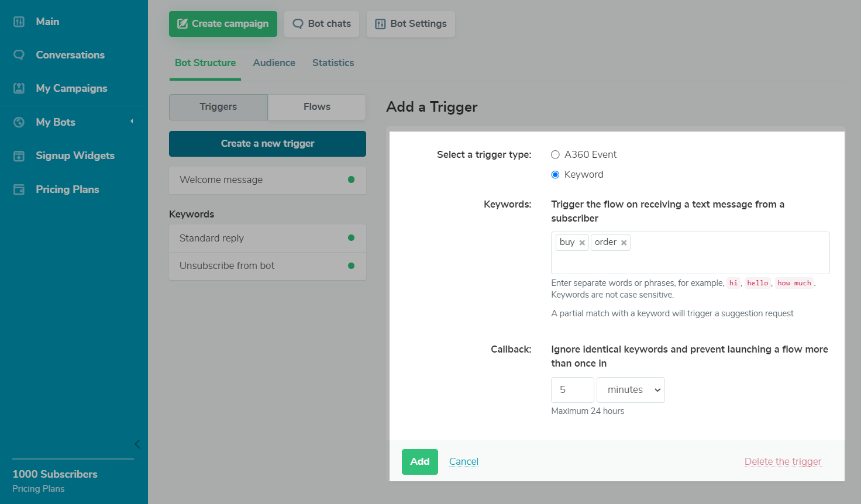This screenshot has height=504, width=861.
Task: Click the Delete the trigger link
Action: [783, 462]
